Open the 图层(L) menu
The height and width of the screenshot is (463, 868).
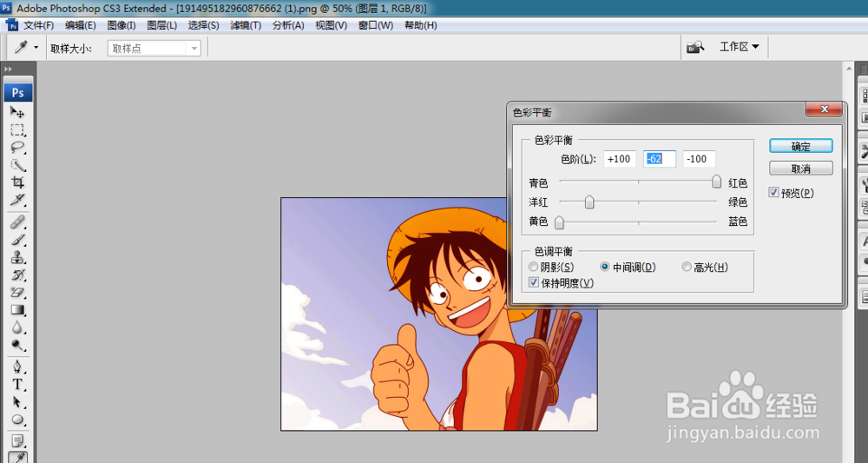pos(161,25)
